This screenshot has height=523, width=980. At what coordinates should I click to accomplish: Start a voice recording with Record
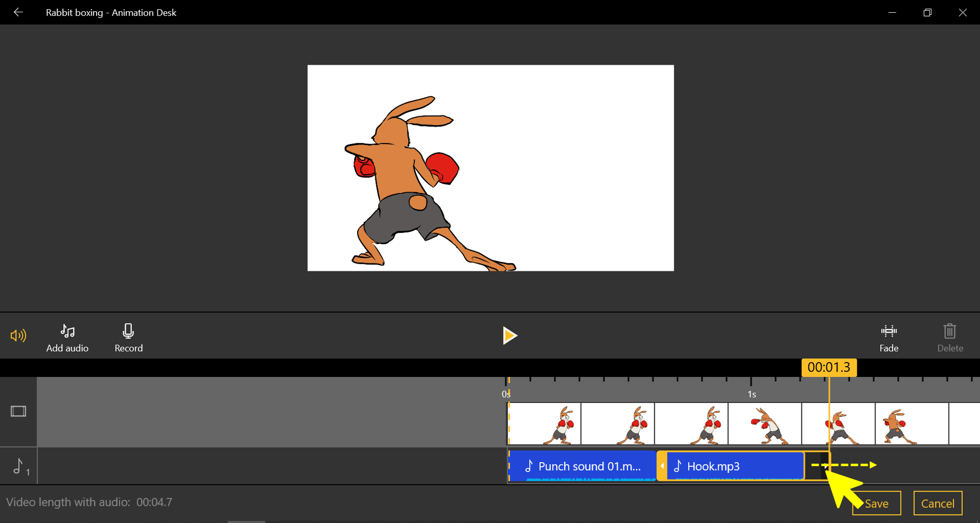coord(129,338)
